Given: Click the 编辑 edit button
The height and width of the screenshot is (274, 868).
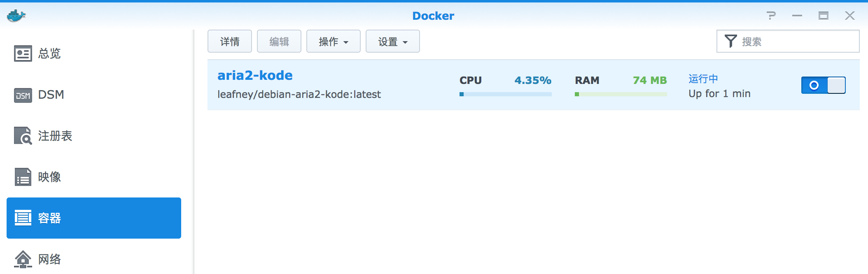Looking at the screenshot, I should [279, 41].
